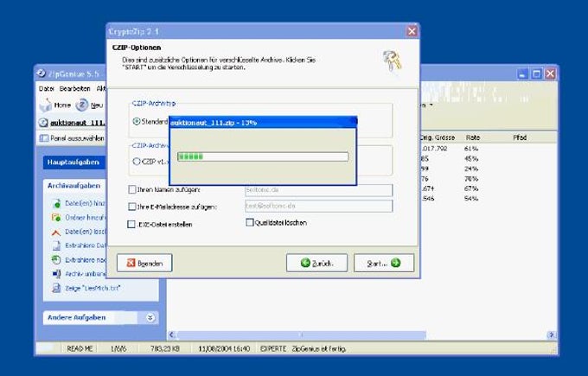Tick the Quelldatei löschen checkbox
Viewport: 588px width, 376px height.
pos(249,222)
